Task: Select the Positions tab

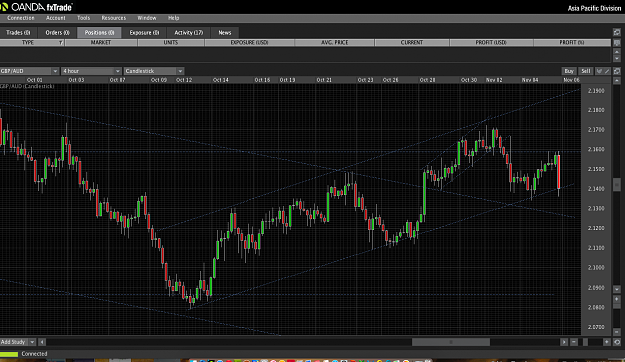Action: click(x=99, y=33)
